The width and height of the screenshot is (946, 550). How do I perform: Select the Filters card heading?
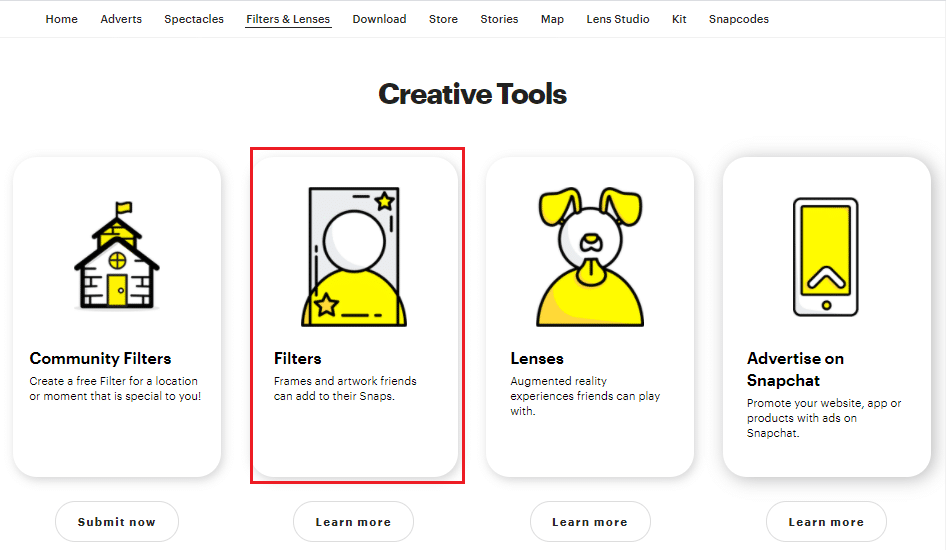(297, 359)
